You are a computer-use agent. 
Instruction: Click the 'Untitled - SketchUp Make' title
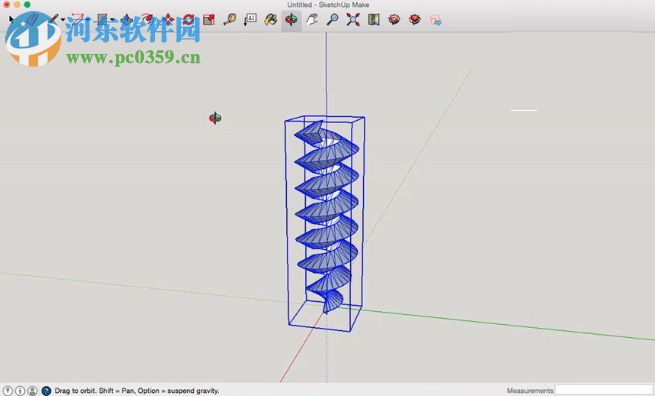[x=328, y=5]
